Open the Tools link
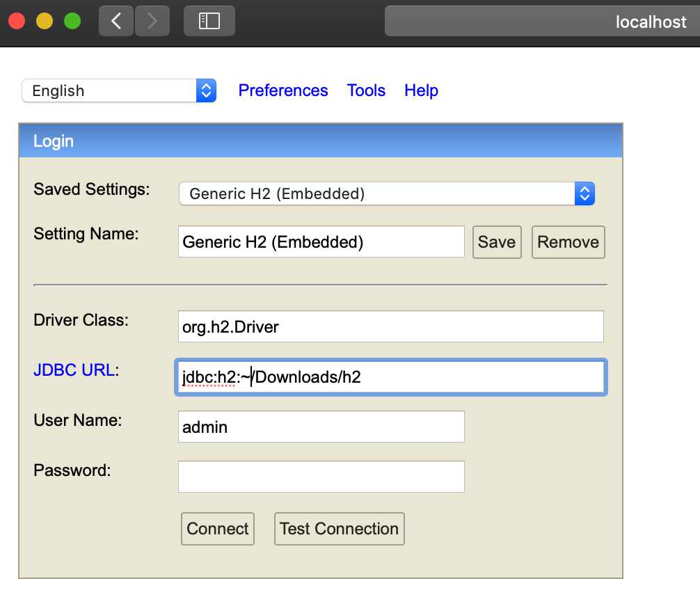 coord(366,90)
